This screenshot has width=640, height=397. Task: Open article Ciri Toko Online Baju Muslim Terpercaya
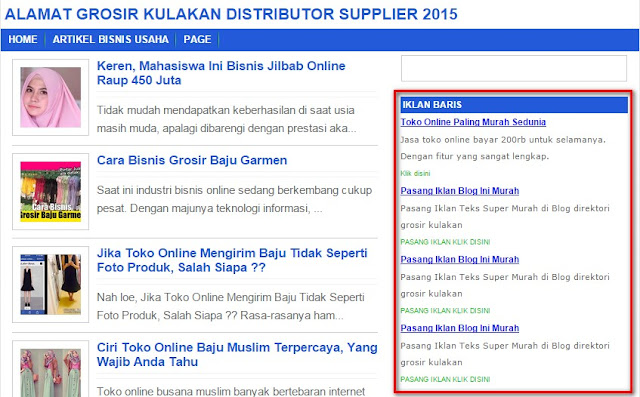[x=237, y=354]
